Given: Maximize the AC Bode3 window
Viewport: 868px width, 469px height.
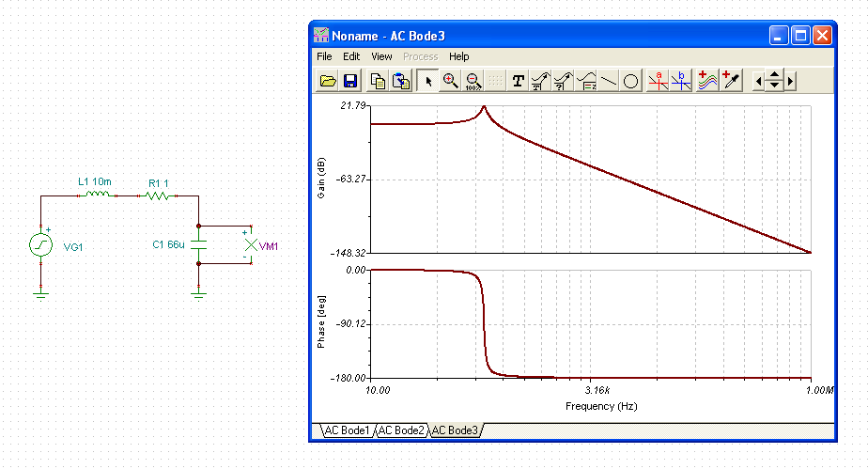Looking at the screenshot, I should [x=800, y=36].
